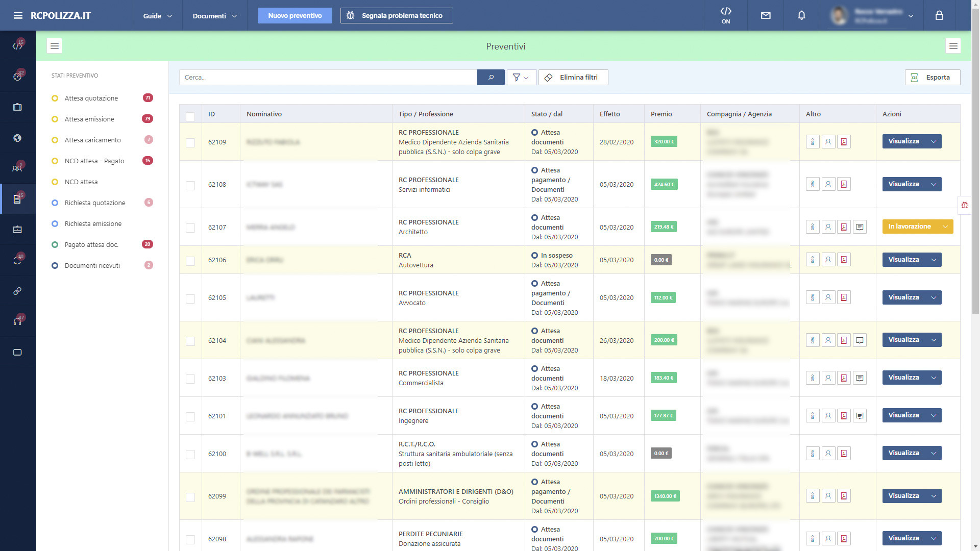This screenshot has height=551, width=980.
Task: Toggle the select-all checkbox in table header
Action: (190, 116)
